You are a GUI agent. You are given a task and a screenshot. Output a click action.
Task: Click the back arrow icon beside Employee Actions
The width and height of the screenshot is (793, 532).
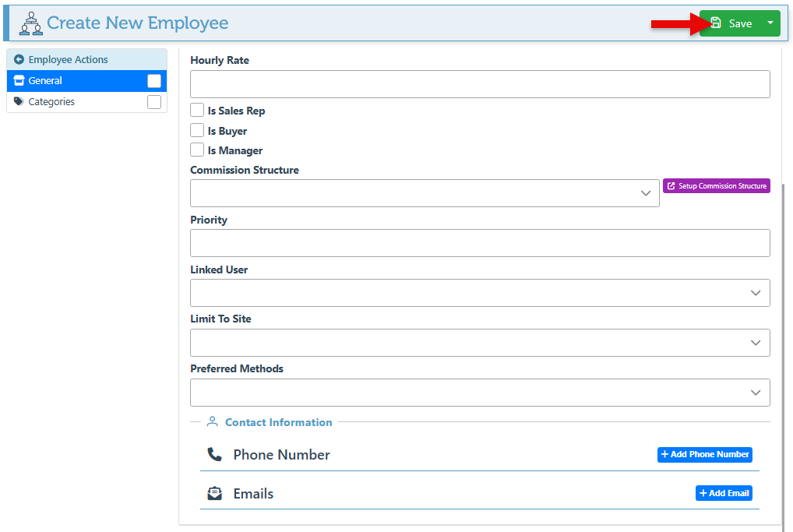[x=19, y=60]
